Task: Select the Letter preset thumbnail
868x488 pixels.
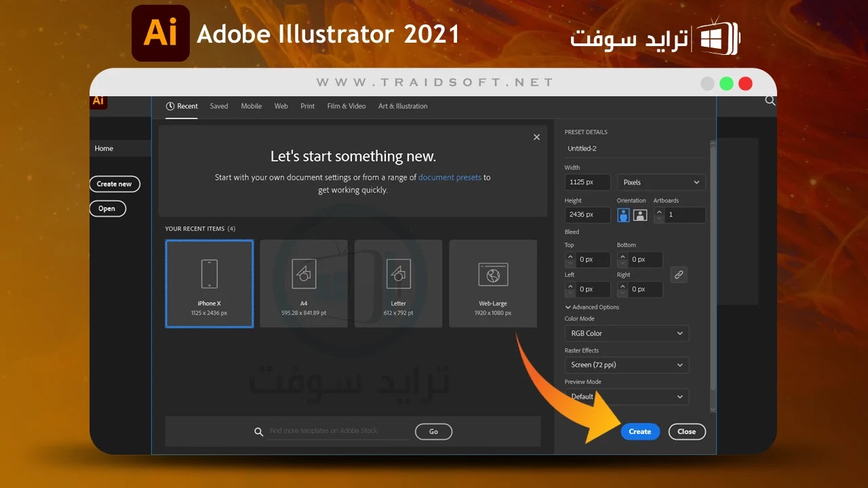Action: point(398,284)
